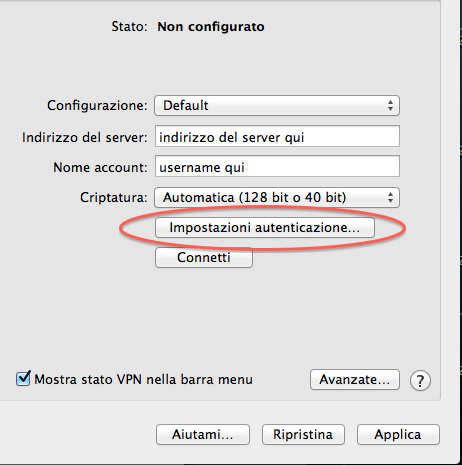462x465 pixels.
Task: Uncheck Mostra stato VPN checkbox
Action: point(23,379)
